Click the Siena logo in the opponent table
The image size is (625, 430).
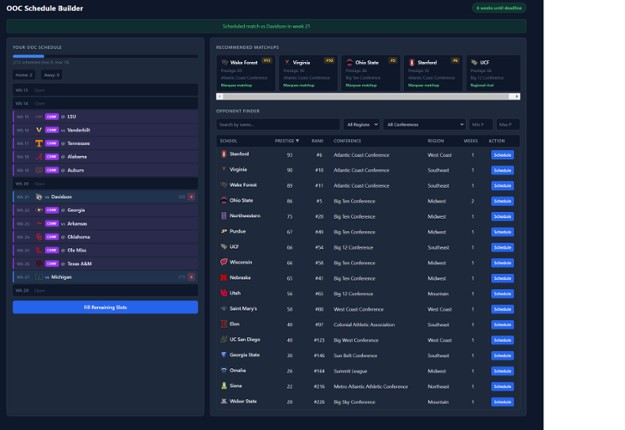pos(224,386)
